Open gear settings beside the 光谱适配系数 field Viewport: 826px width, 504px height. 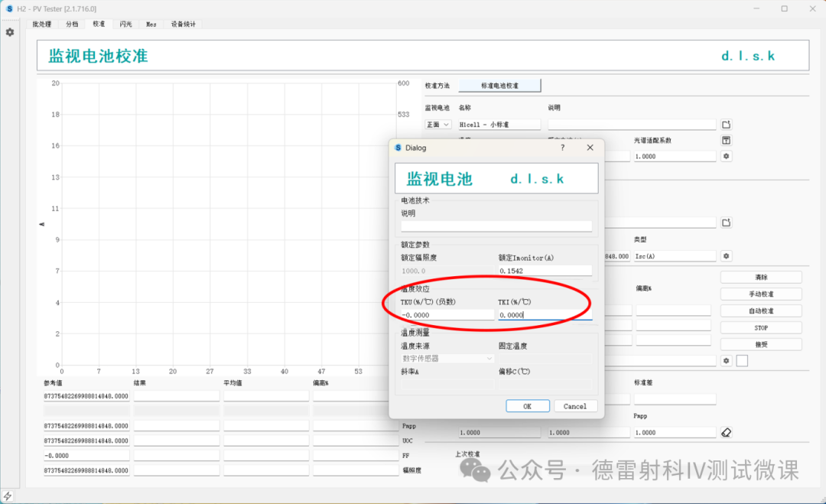coord(727,156)
